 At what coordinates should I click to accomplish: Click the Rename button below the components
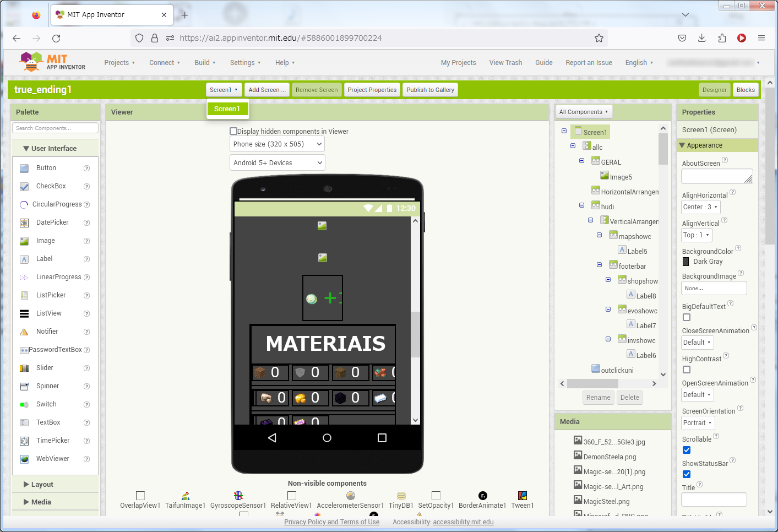pos(598,397)
